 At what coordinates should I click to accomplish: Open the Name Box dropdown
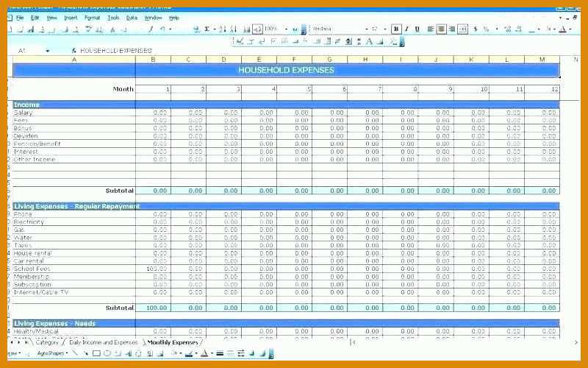coord(47,51)
